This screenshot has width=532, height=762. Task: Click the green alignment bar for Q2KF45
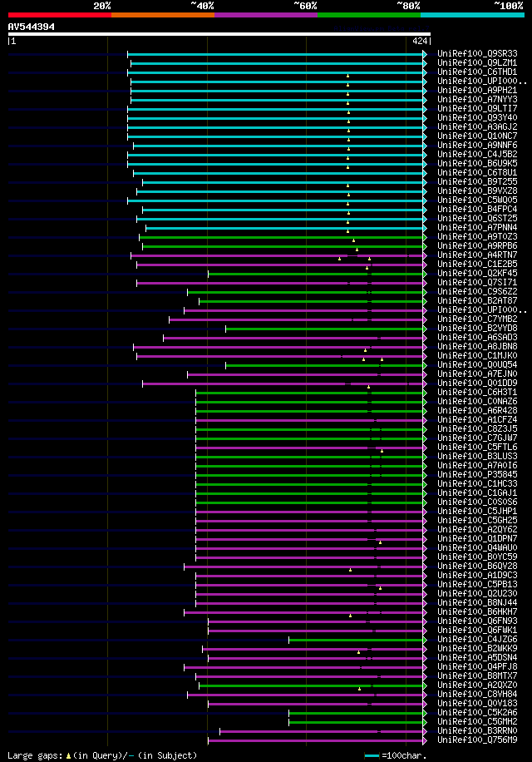click(315, 274)
